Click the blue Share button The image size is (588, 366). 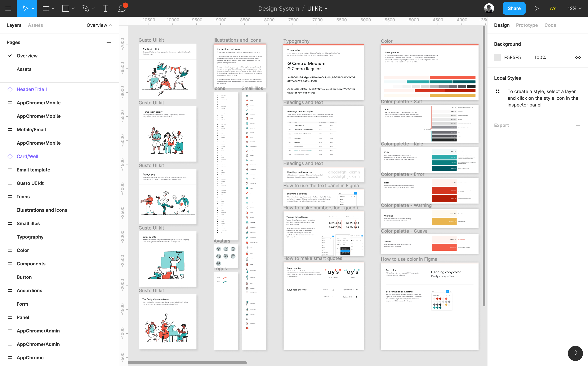tap(514, 8)
